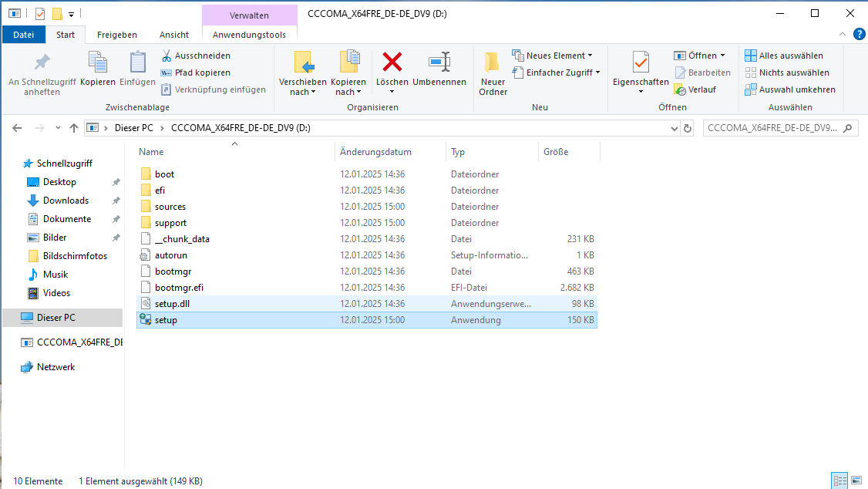Choose Alles auswählen
Image resolution: width=868 pixels, height=489 pixels.
[784, 56]
